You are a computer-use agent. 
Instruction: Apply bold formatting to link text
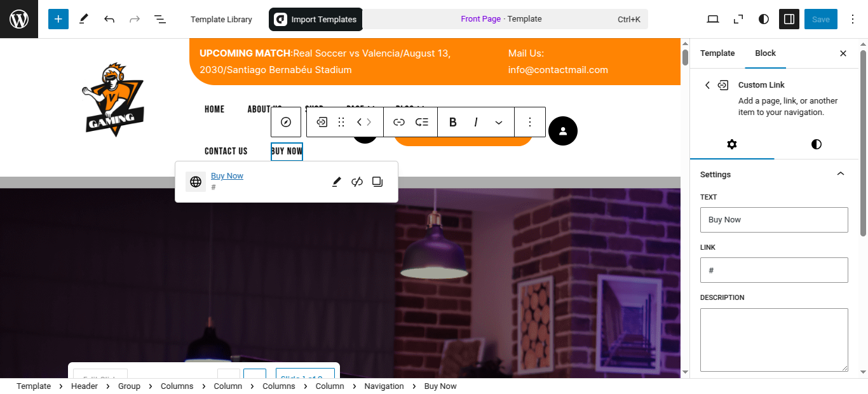pos(453,122)
